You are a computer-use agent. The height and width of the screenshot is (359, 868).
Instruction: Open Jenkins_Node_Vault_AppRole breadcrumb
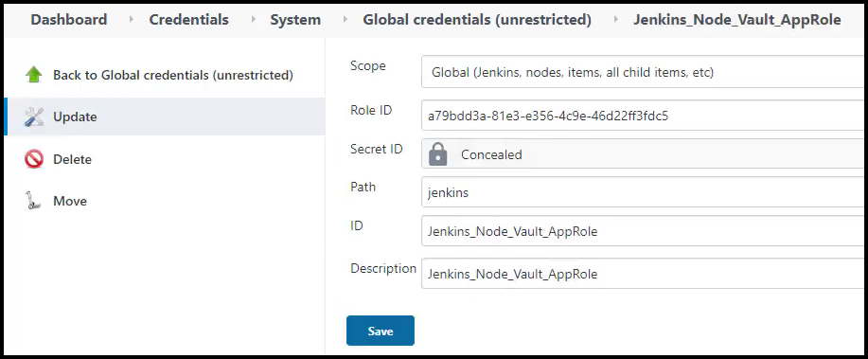coord(736,20)
